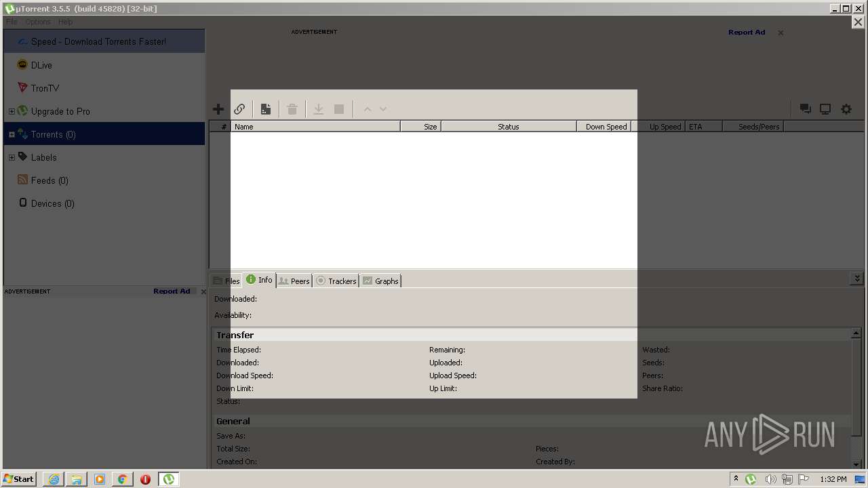Expand the Torrents tree node
Viewport: 868px width, 488px height.
(x=12, y=134)
